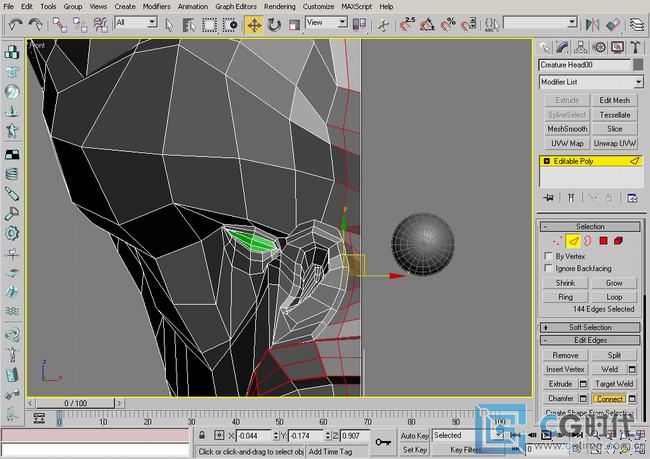
Task: Open the Modify command panel tab
Action: 562,47
